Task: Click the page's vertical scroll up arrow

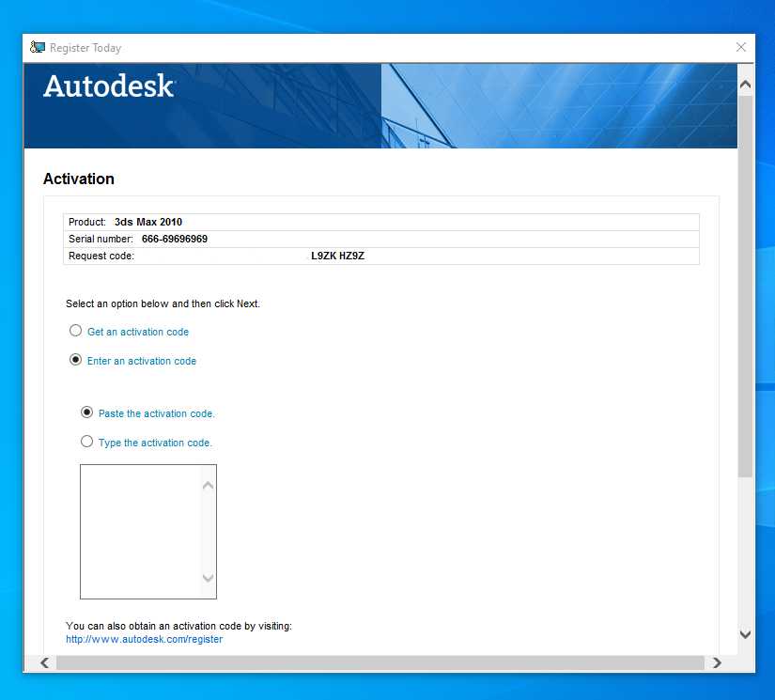Action: pyautogui.click(x=745, y=85)
